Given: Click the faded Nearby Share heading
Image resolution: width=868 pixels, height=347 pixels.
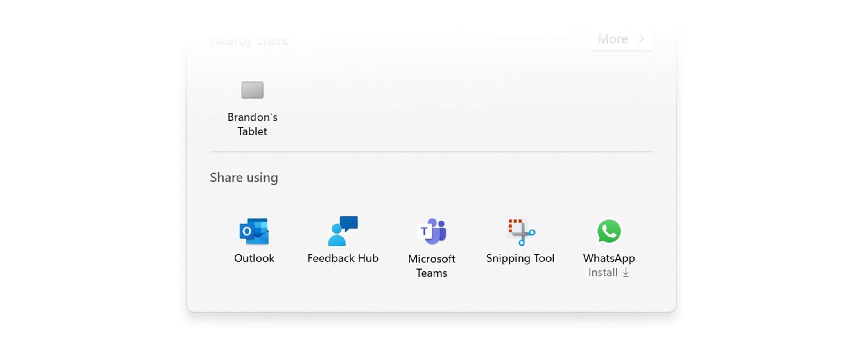Looking at the screenshot, I should 249,41.
